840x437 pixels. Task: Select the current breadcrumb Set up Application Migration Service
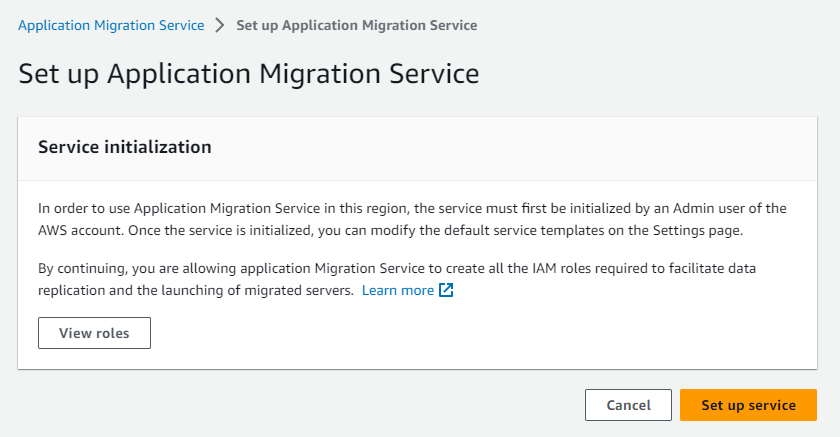(x=356, y=25)
